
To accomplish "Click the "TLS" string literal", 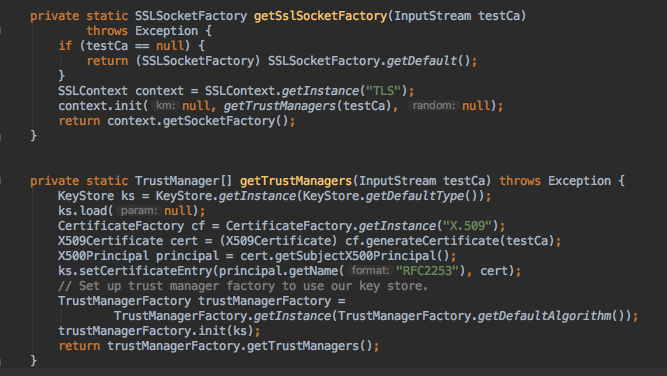I will [x=383, y=91].
